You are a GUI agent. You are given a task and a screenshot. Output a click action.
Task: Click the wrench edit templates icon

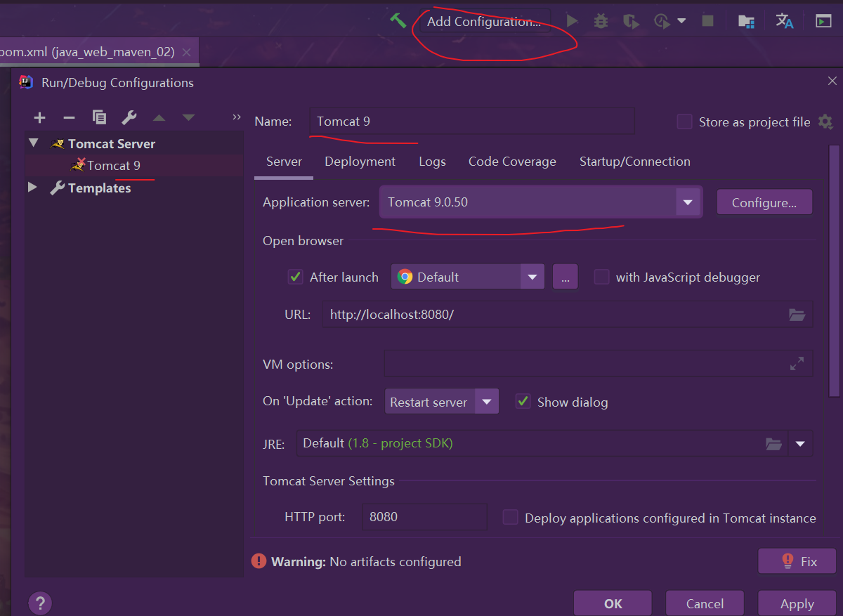coord(129,117)
